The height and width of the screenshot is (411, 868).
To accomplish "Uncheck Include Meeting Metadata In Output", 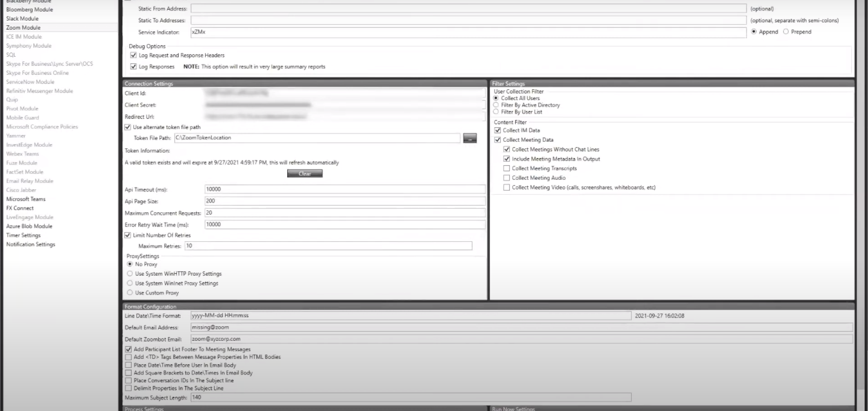I will pos(506,159).
